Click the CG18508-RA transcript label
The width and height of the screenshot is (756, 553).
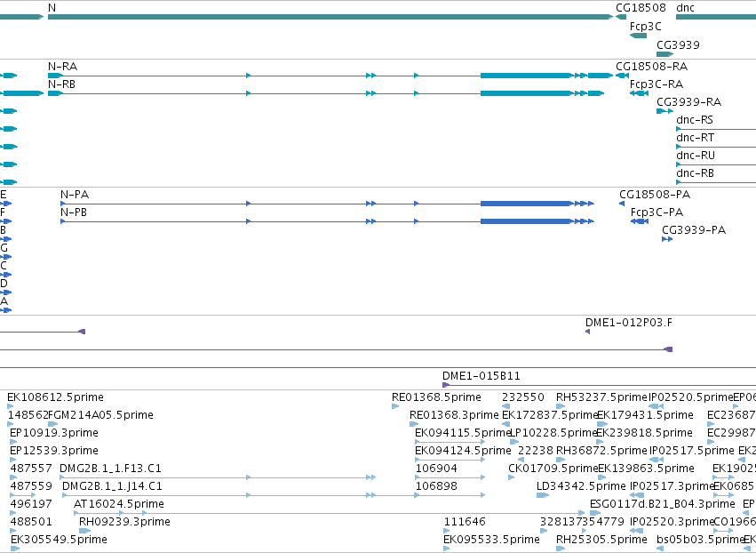(652, 67)
